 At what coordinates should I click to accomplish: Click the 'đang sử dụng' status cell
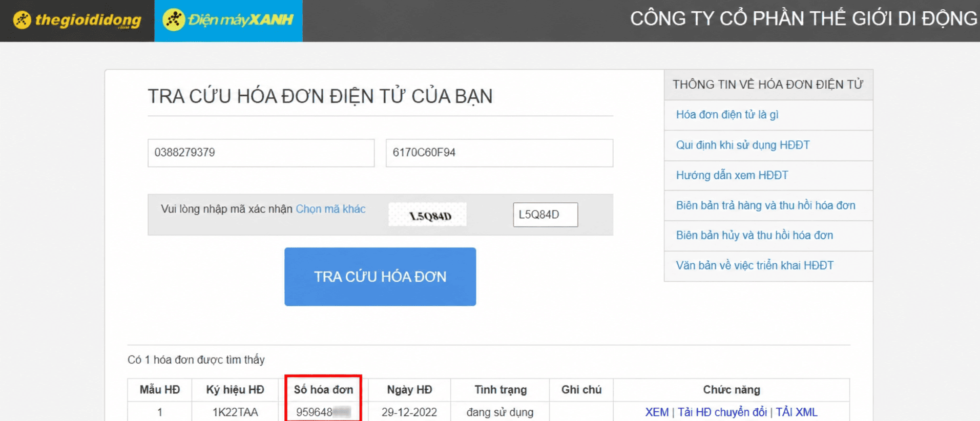coord(500,412)
